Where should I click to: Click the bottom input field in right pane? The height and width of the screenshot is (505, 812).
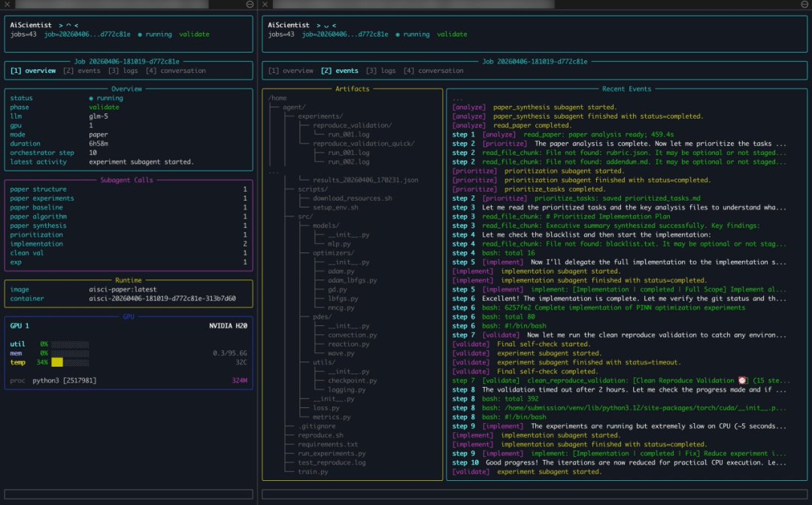pos(534,494)
